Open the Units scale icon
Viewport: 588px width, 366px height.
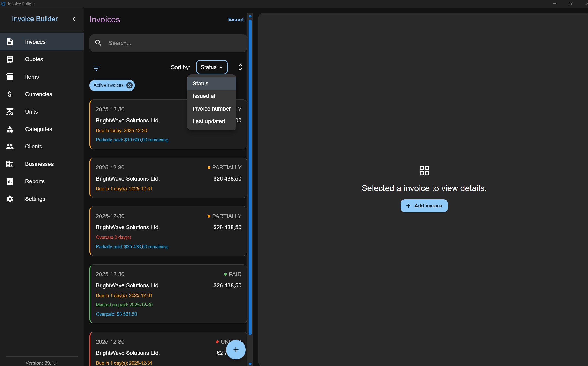pyautogui.click(x=10, y=112)
